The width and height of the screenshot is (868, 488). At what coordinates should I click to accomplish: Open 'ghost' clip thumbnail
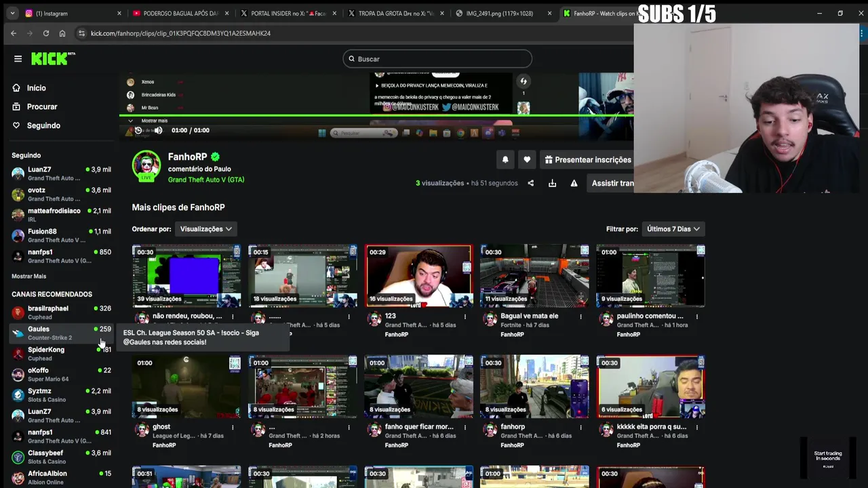tap(186, 386)
